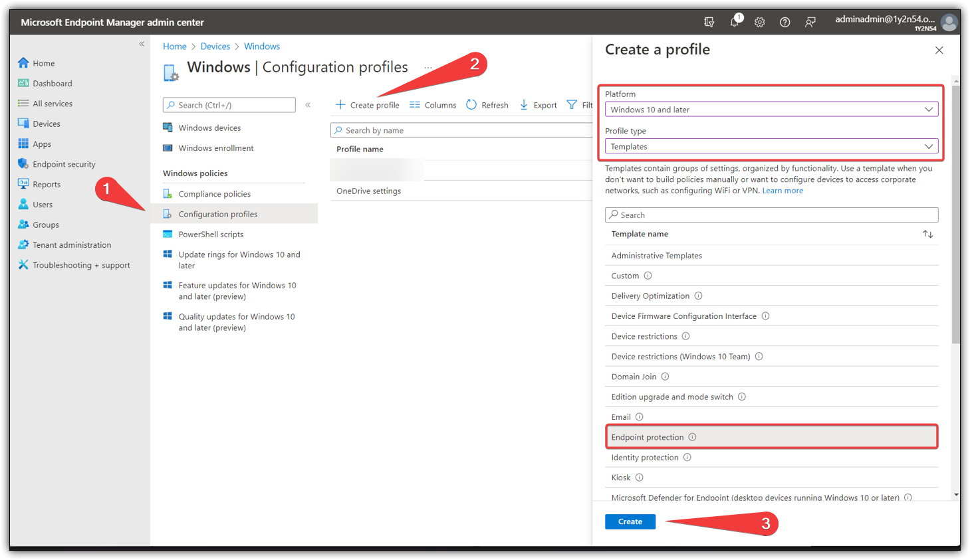Click Create profile in toolbar
The width and height of the screenshot is (970, 560).
click(x=368, y=105)
